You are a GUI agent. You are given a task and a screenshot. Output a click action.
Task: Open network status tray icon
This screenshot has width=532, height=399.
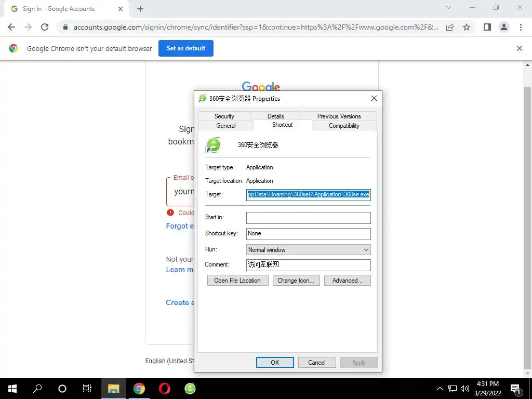coord(453,389)
